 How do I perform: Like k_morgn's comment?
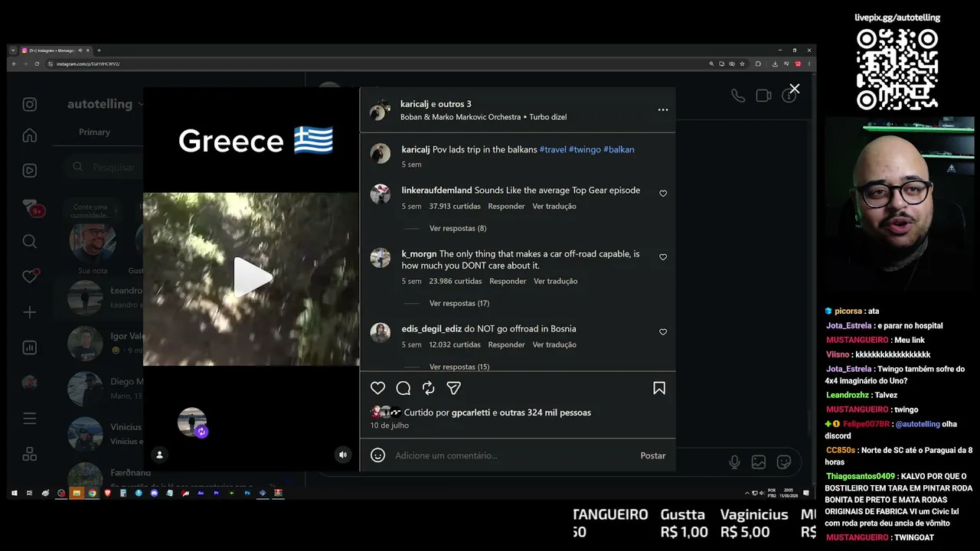pyautogui.click(x=663, y=257)
